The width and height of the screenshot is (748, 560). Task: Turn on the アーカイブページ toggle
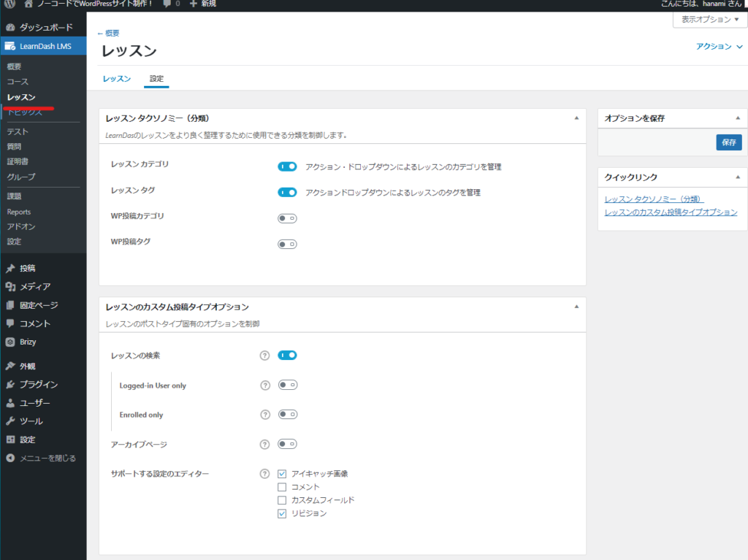pos(287,444)
